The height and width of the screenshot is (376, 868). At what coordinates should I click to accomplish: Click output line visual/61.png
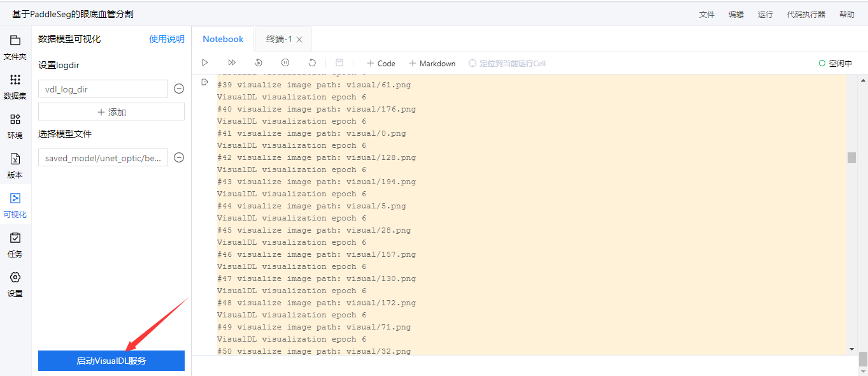[x=314, y=85]
